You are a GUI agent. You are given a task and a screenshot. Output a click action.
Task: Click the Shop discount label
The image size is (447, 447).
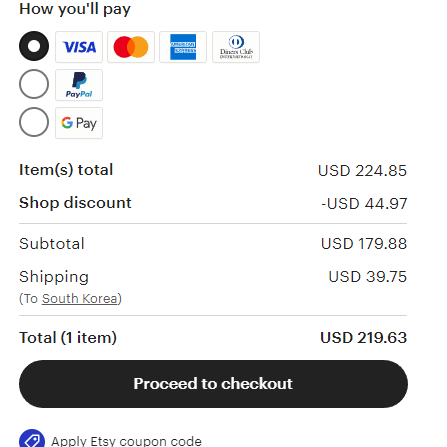tap(75, 203)
